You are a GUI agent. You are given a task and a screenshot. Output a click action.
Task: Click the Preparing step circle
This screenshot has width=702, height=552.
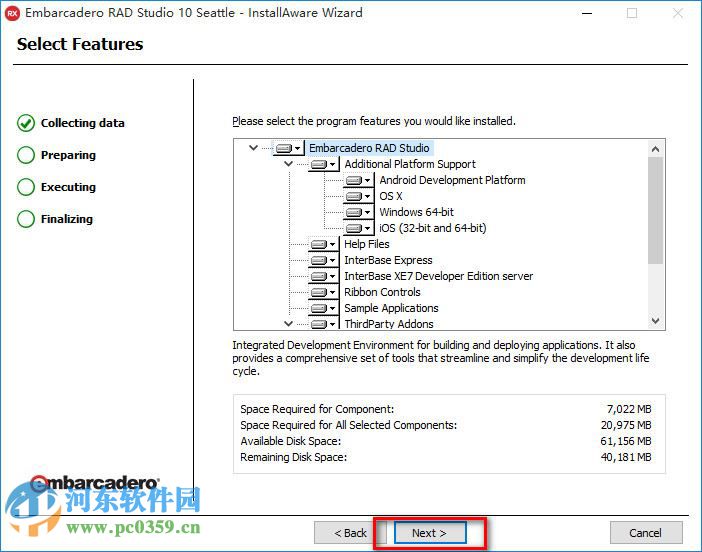point(26,155)
